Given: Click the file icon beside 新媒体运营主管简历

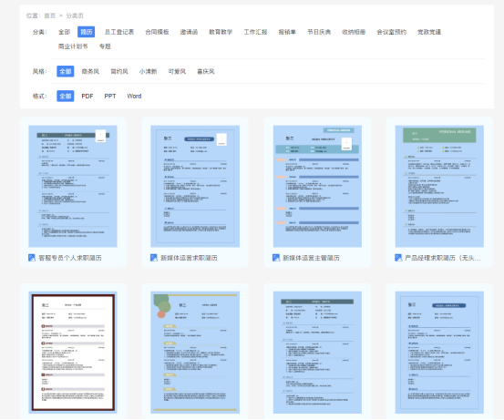Looking at the screenshot, I should click(x=276, y=258).
